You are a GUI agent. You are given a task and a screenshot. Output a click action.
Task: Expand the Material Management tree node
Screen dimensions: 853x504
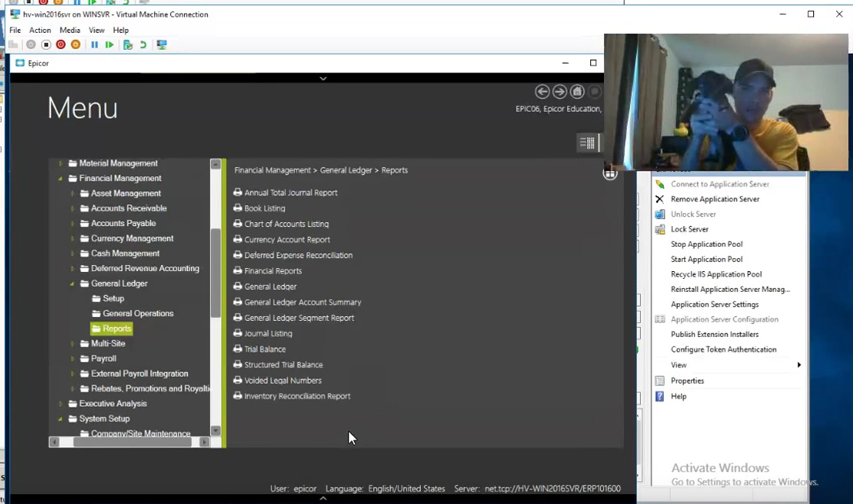coord(61,163)
